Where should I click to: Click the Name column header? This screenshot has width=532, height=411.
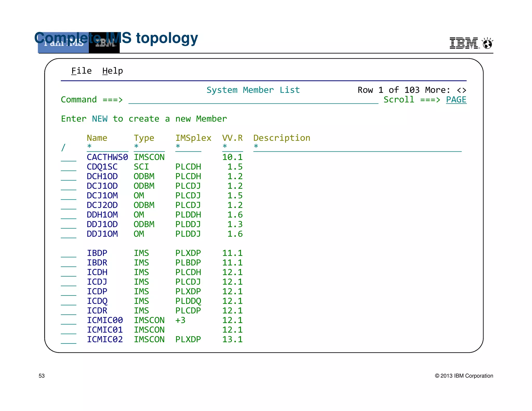point(97,138)
